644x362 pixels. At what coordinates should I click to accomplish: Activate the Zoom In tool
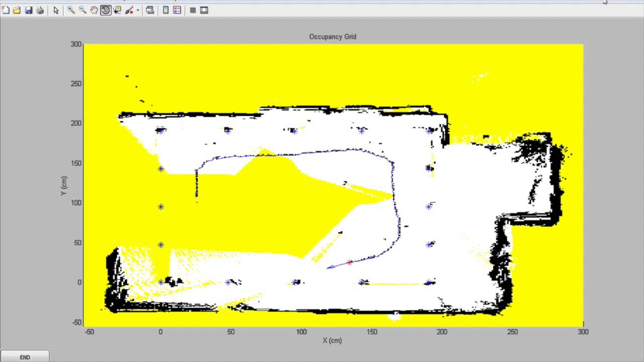click(71, 10)
